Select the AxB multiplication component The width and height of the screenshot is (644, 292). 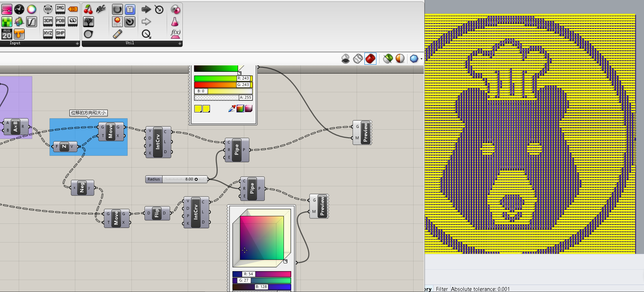click(x=16, y=127)
